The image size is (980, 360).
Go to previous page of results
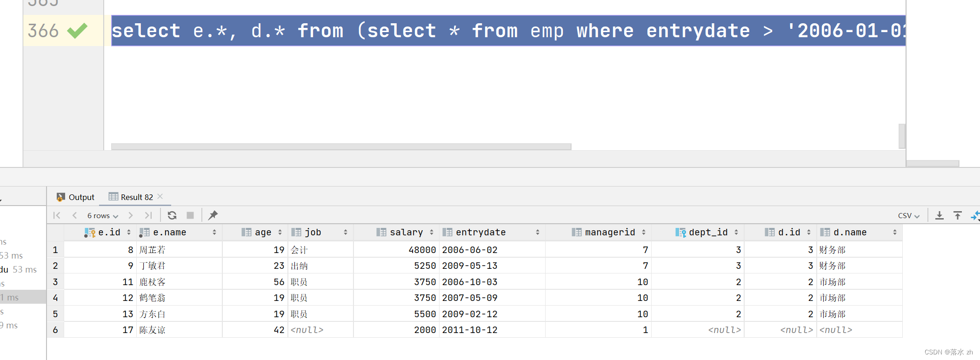click(x=74, y=215)
